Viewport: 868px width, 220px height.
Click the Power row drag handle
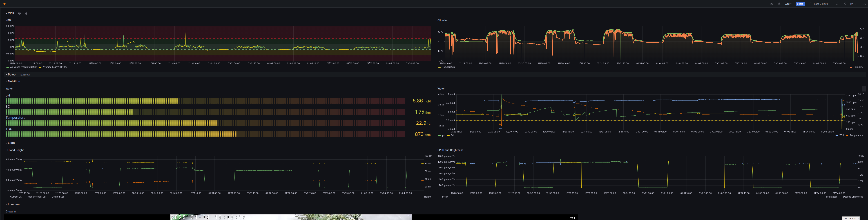[865, 75]
